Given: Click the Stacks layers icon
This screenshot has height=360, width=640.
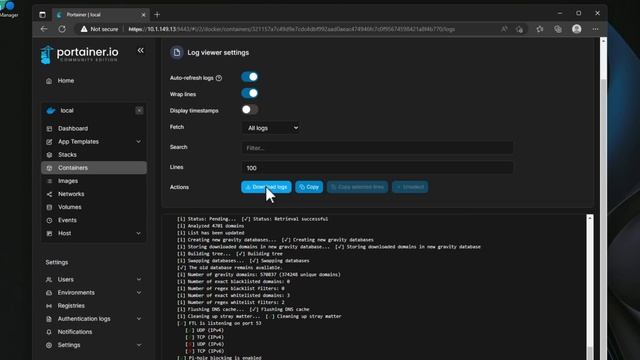Looking at the screenshot, I should click(x=49, y=155).
